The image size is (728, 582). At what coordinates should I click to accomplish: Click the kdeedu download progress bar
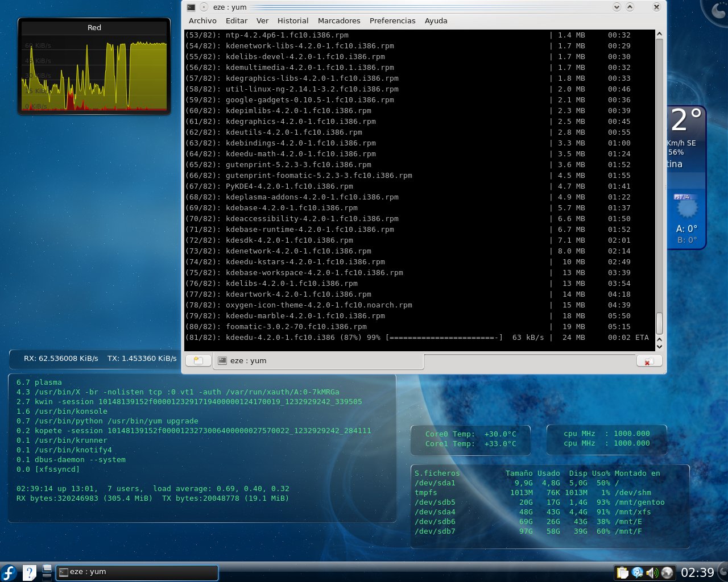click(x=444, y=338)
